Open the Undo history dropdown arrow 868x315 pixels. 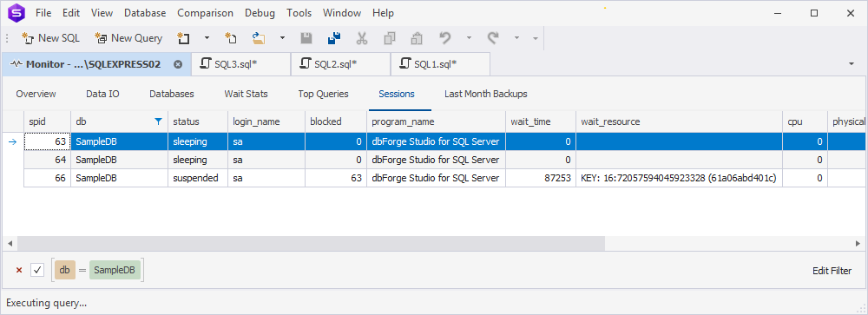click(x=469, y=38)
